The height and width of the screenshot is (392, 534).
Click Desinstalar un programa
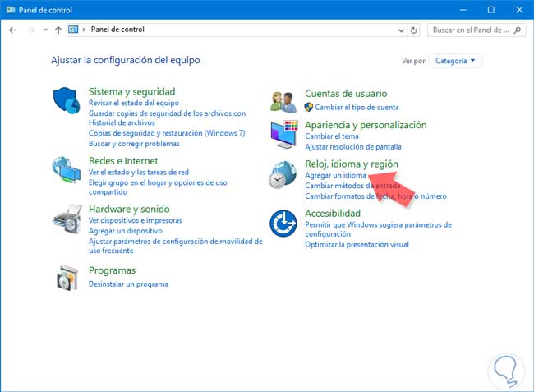128,284
